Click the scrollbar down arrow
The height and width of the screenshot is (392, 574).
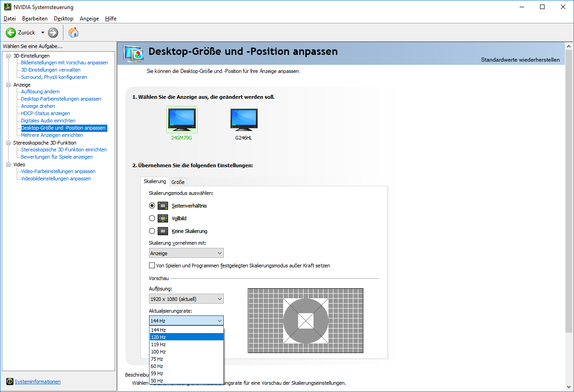point(569,387)
